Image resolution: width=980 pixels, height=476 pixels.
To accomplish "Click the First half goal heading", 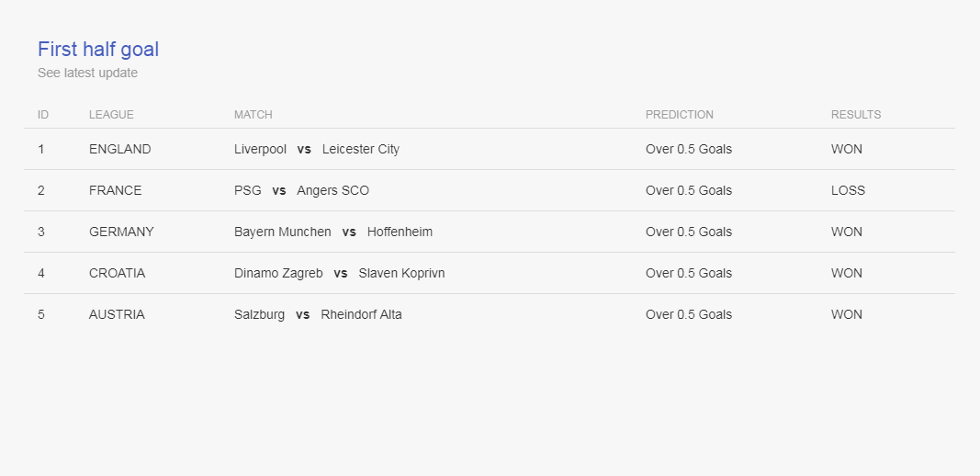I will pos(98,50).
